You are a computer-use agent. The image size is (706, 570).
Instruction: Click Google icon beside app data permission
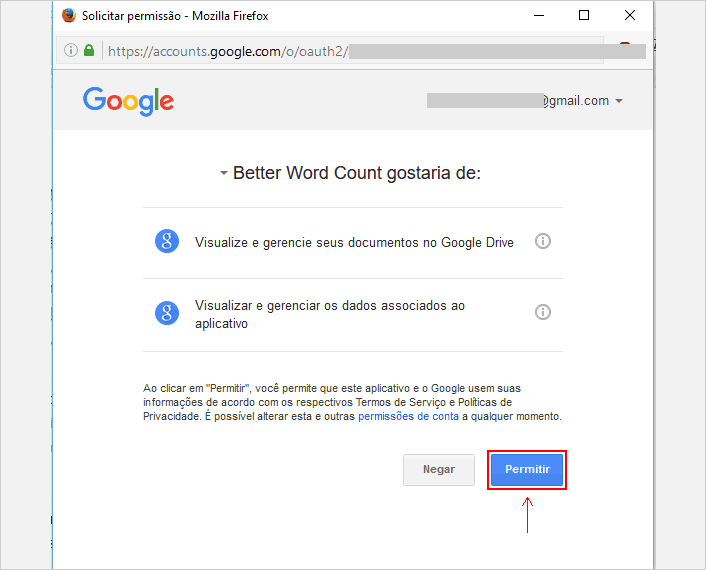(167, 312)
